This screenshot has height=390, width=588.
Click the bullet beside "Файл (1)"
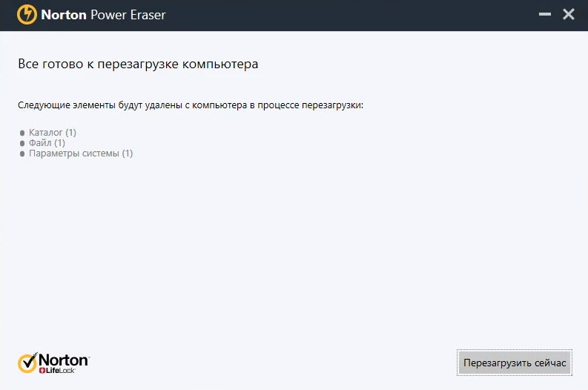coord(22,144)
